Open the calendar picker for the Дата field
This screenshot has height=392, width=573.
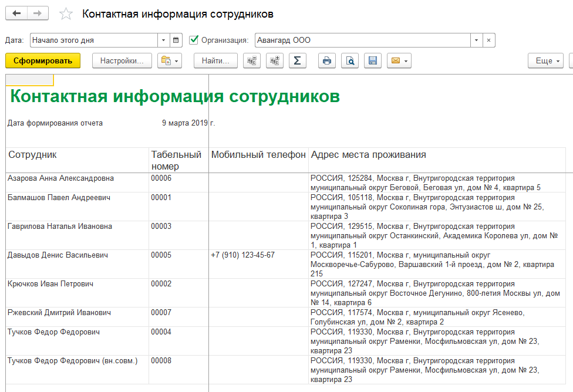point(176,40)
